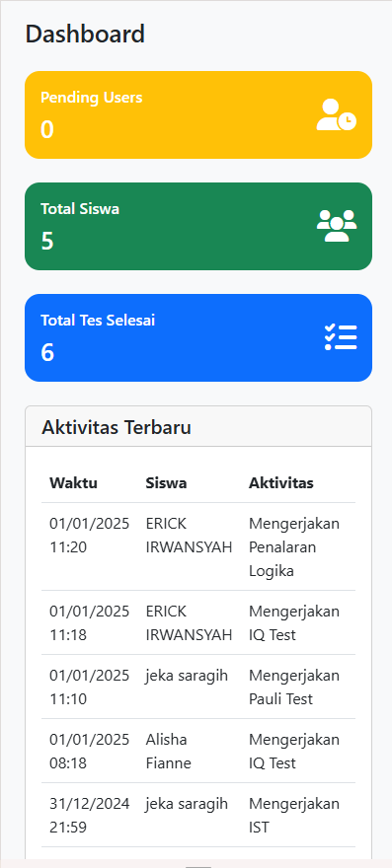Click the Dashboard heading
Image resolution: width=392 pixels, height=868 pixels.
tap(85, 34)
